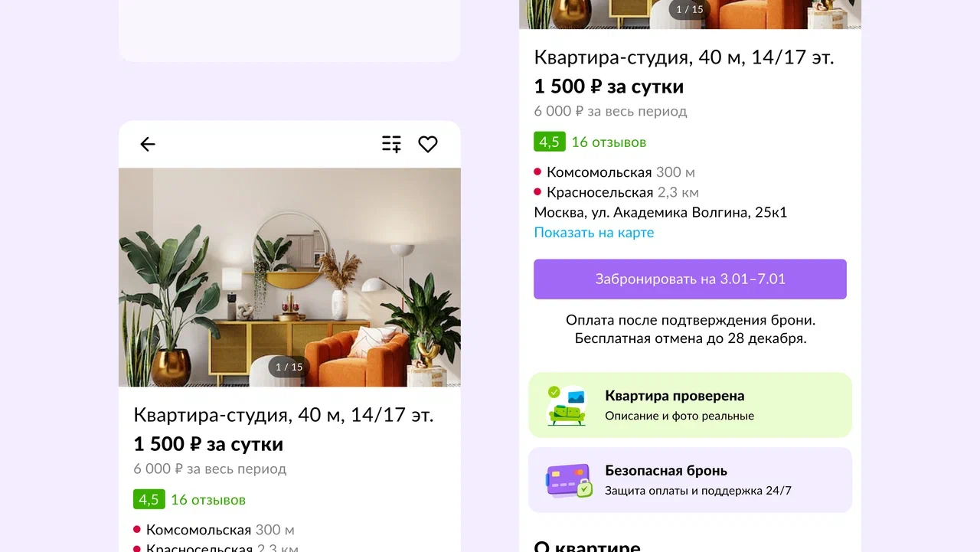Click the verified apartment sofa icon
Viewport: 980px width, 552px height.
(x=567, y=406)
